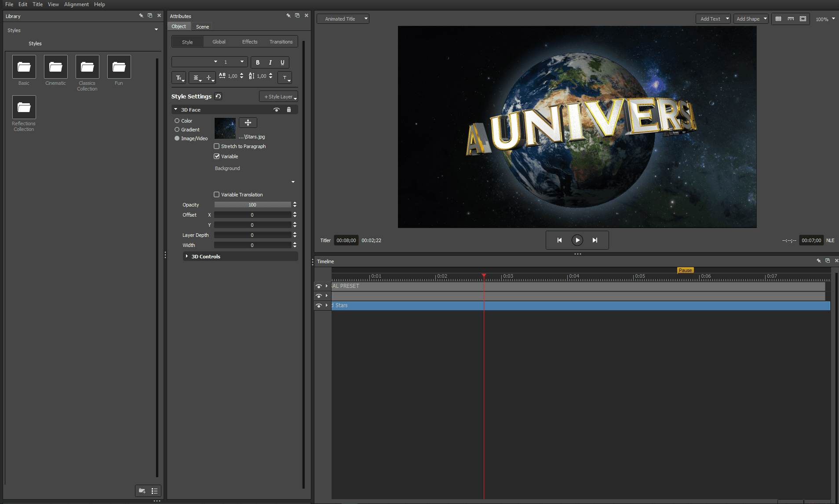The width and height of the screenshot is (839, 504).
Task: Toggle visibility of the 3D Face layer
Action: [277, 109]
